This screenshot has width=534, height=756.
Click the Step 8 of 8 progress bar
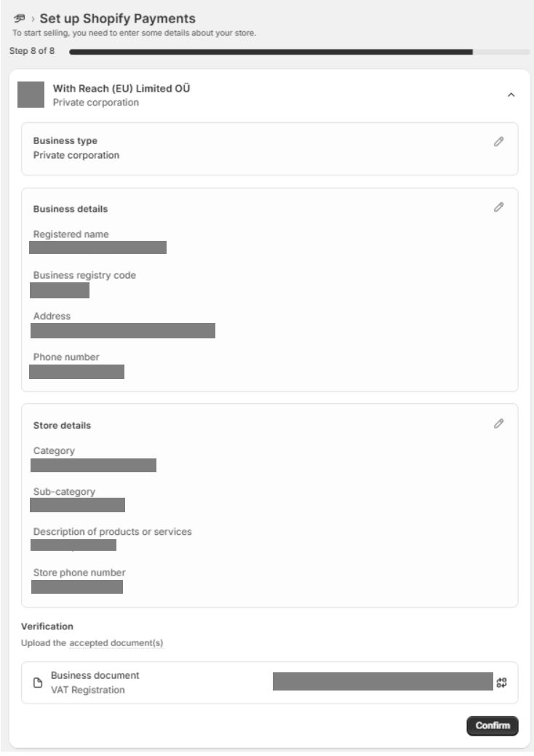coord(271,52)
